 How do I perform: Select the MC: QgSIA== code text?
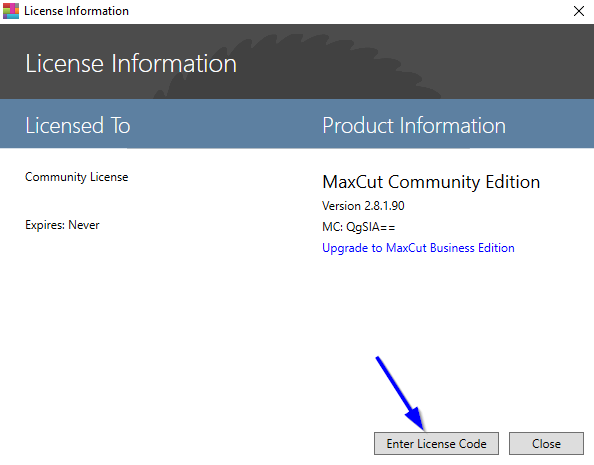point(358,227)
